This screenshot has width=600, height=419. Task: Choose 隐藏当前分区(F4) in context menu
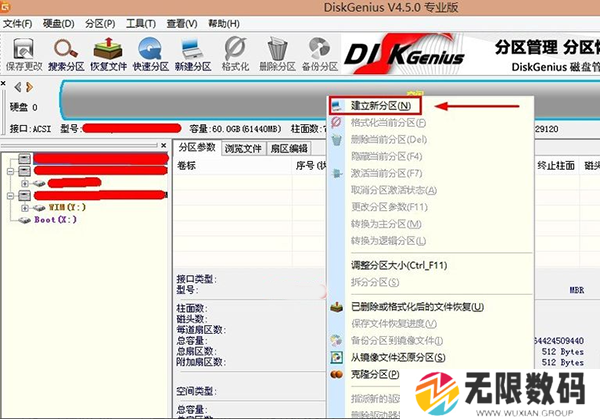tap(386, 157)
